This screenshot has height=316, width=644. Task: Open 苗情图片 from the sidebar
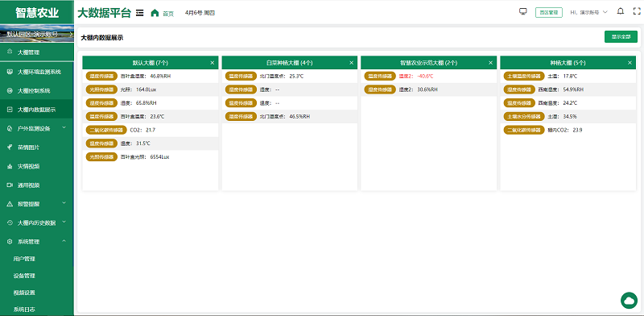pos(37,148)
